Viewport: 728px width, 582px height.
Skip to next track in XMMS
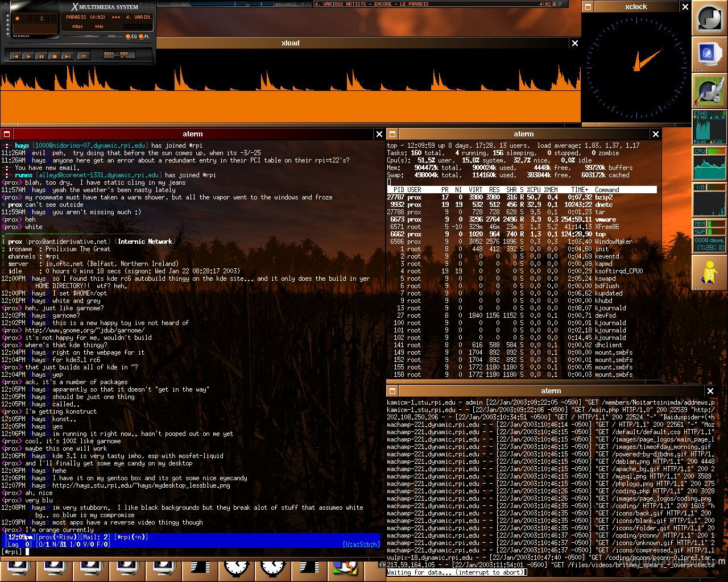coord(68,56)
